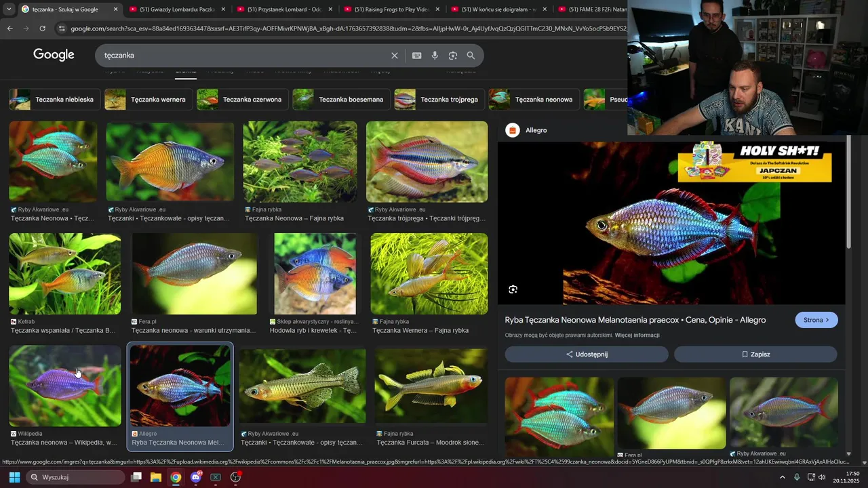Close the tęczanka Google tab
This screenshot has height=488, width=868.
(x=115, y=9)
